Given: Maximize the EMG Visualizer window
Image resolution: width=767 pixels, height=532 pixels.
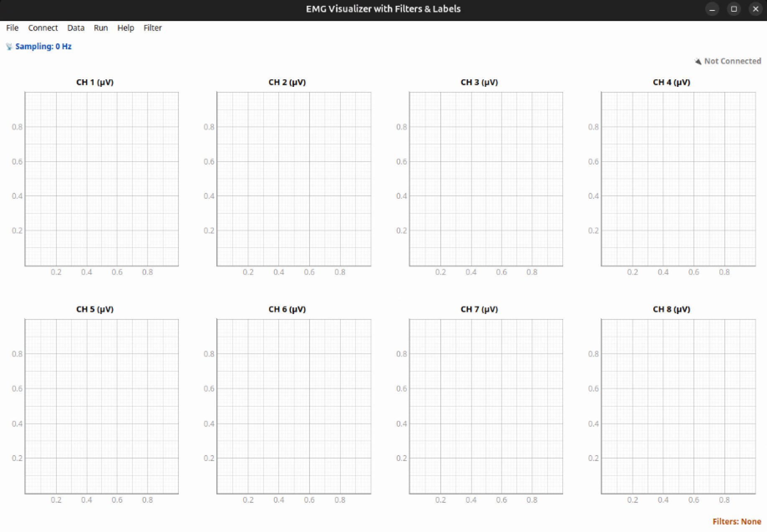Looking at the screenshot, I should pos(734,9).
